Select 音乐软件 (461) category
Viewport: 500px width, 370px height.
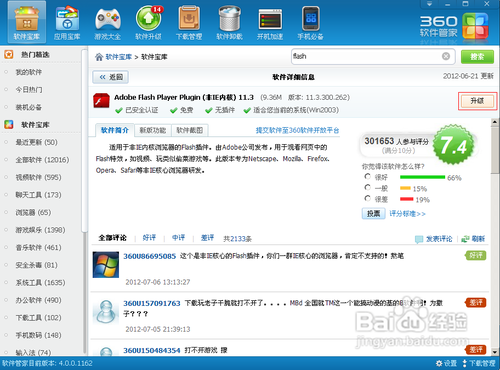pos(38,248)
